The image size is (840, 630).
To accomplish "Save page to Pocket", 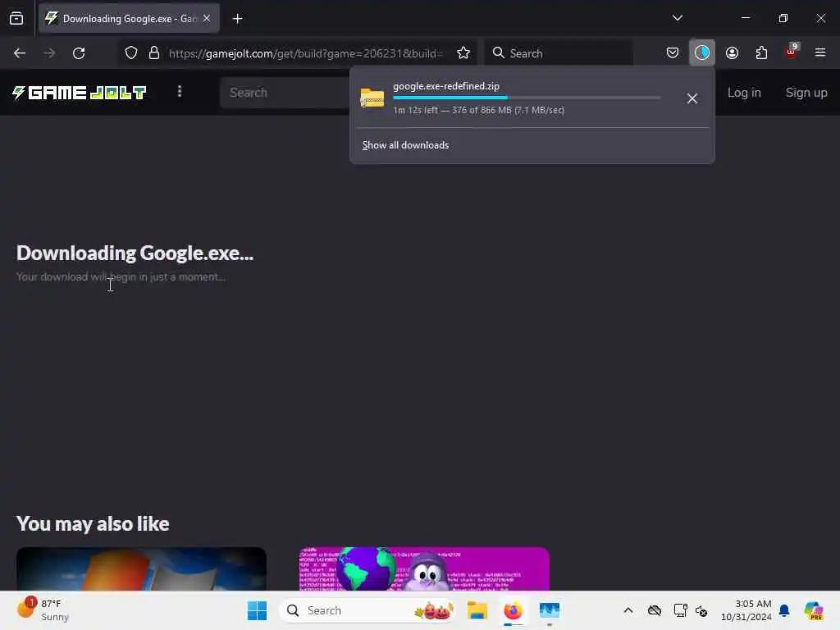I will tap(673, 52).
